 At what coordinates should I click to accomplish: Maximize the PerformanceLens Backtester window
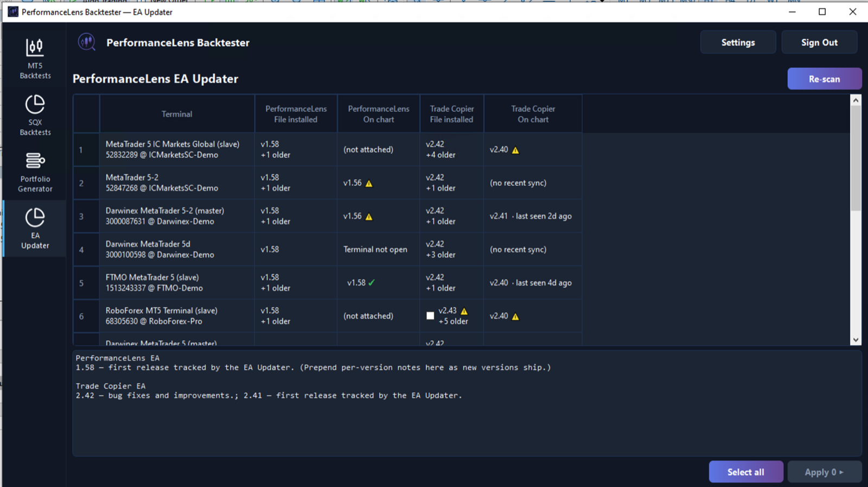click(822, 11)
